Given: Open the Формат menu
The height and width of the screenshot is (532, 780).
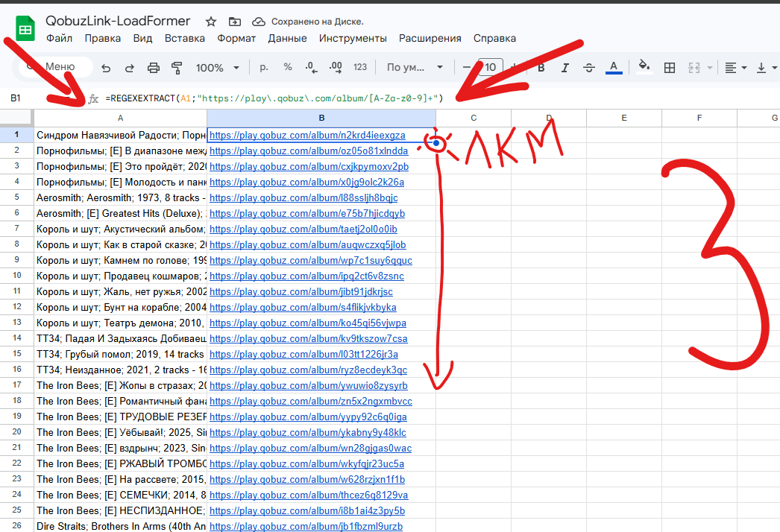Looking at the screenshot, I should 236,38.
